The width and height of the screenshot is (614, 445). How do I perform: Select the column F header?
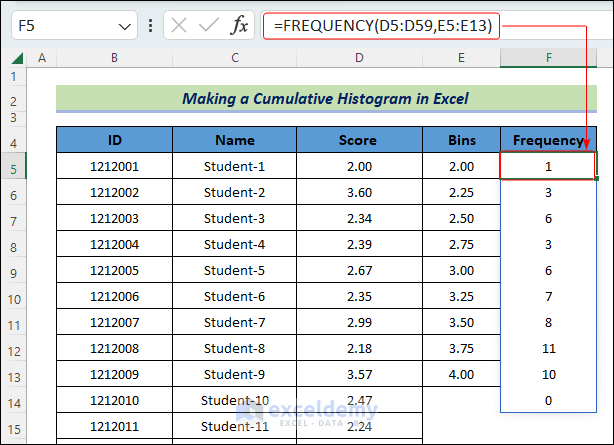[x=548, y=58]
